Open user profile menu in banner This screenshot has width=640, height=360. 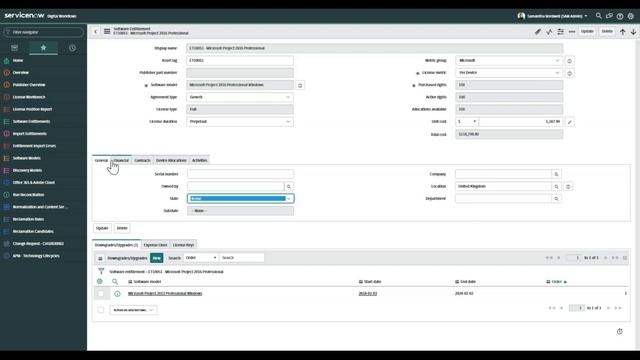coord(553,16)
